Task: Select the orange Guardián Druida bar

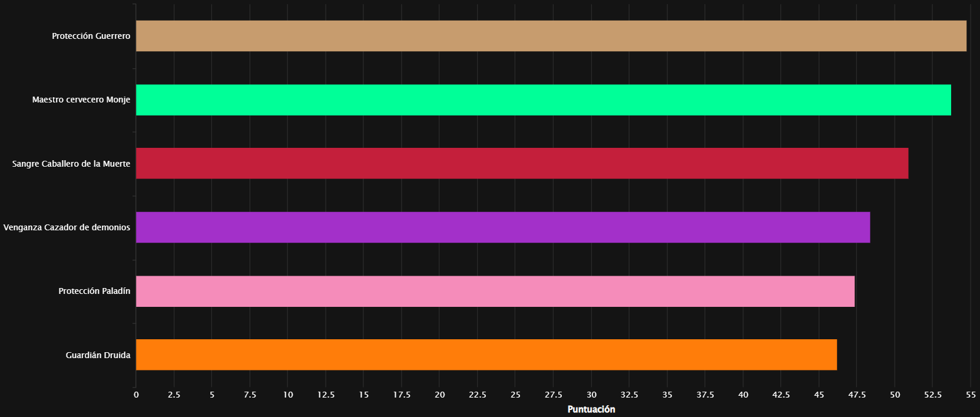Action: (x=486, y=355)
